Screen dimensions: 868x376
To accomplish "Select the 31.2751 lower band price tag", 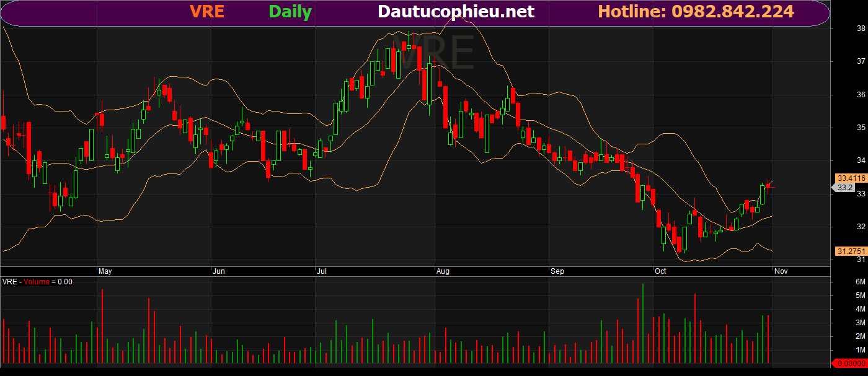I will pos(850,251).
